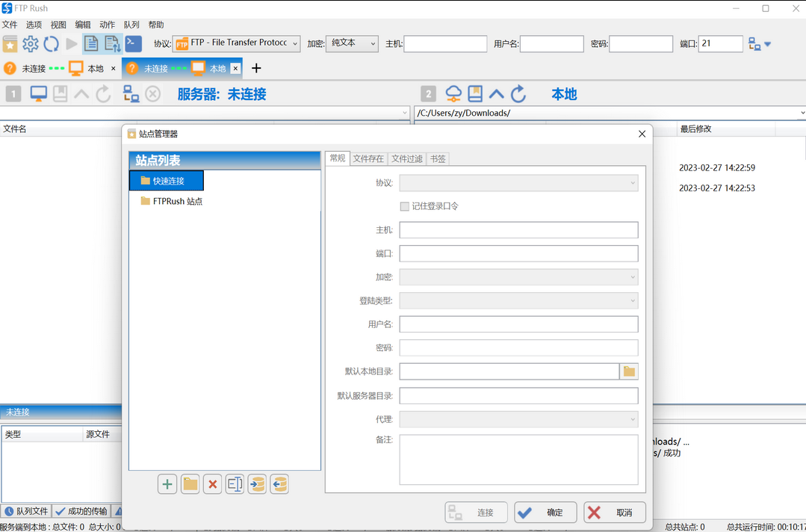Image resolution: width=806 pixels, height=532 pixels.
Task: Click the refresh icon in the local pane
Action: click(518, 93)
